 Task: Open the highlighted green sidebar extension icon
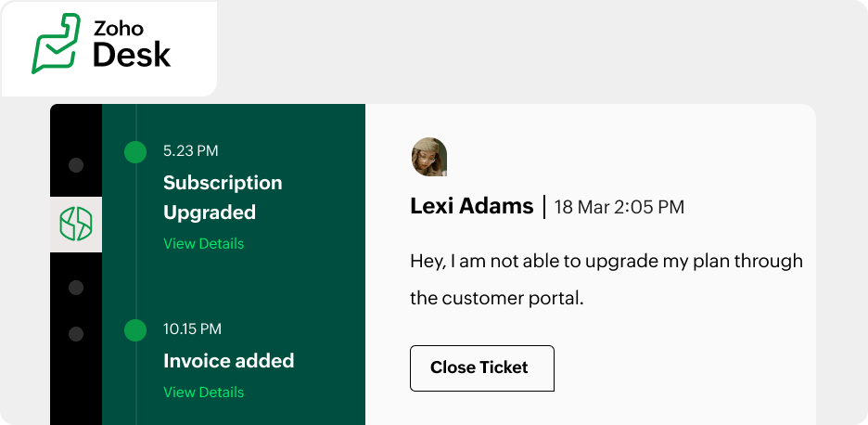tap(76, 224)
